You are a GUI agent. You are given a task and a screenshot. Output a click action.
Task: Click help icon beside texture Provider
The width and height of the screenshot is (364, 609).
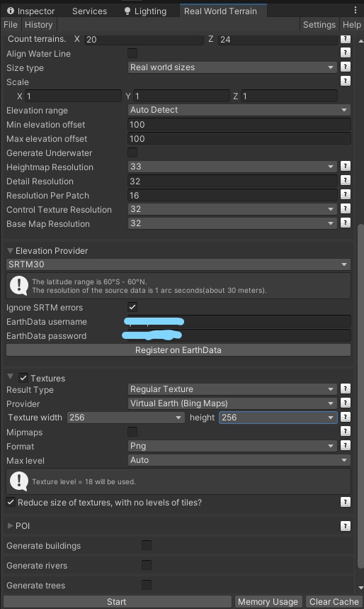coord(345,403)
